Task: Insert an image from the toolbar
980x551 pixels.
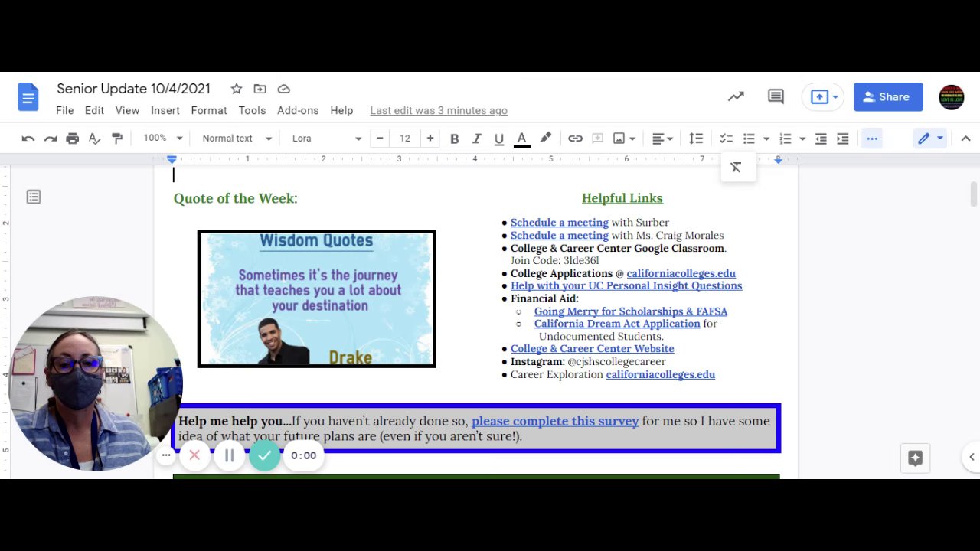Action: pos(619,139)
